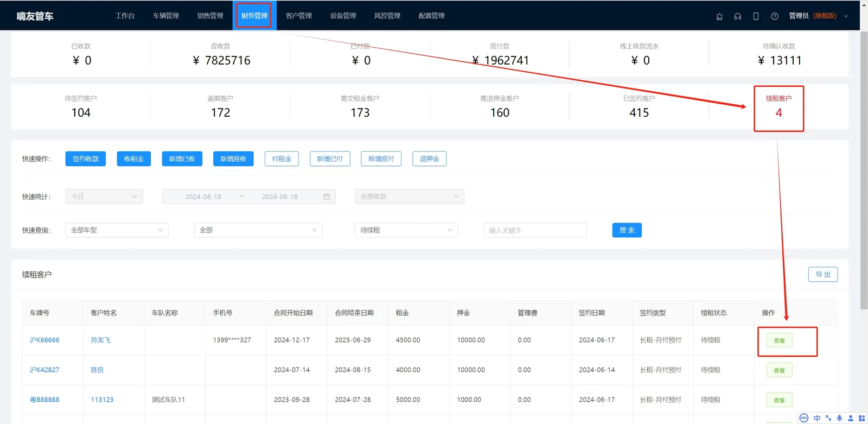Click the 收租金 button
The height and width of the screenshot is (424, 868).
134,159
